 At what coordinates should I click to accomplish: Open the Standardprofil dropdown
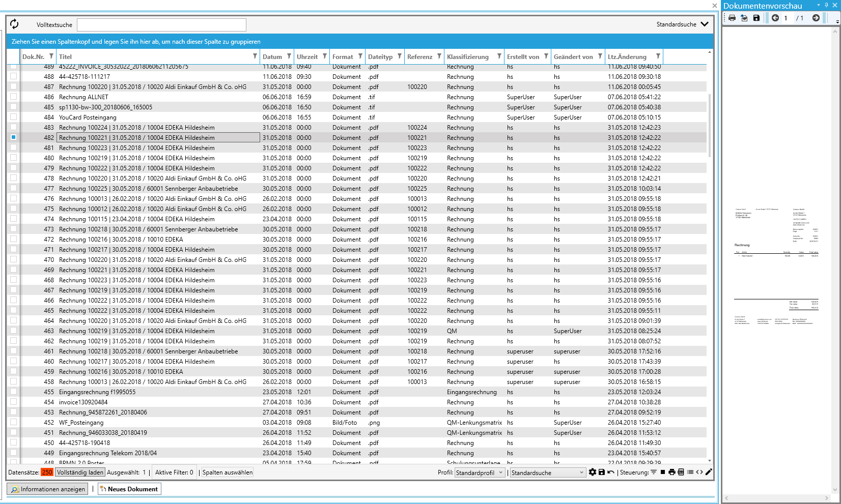480,472
